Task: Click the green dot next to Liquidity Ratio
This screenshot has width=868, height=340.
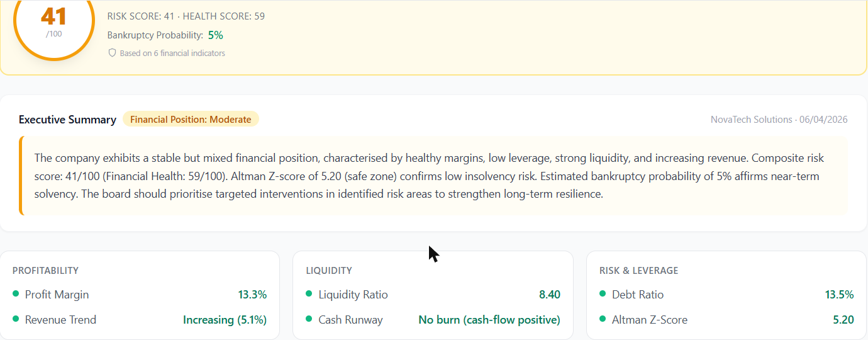Action: (309, 294)
